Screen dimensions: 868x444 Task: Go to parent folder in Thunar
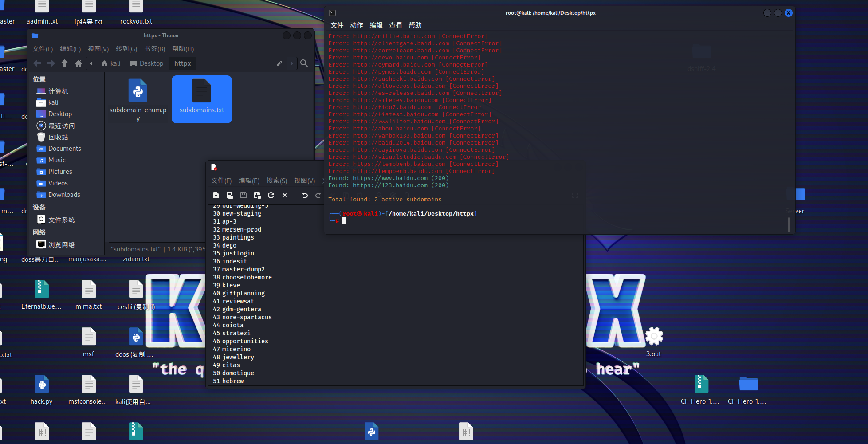65,63
